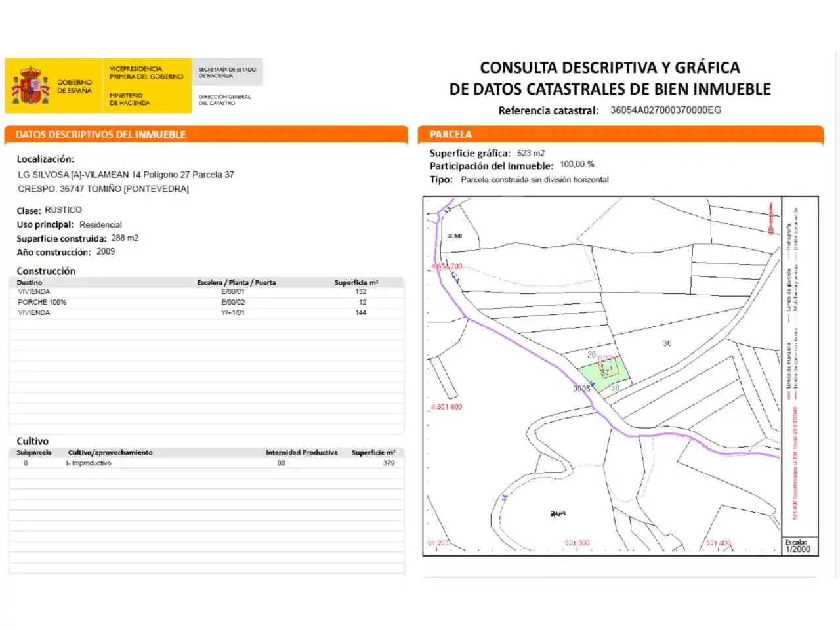840x630 pixels.
Task: Click the graphic surface value '523 m2'
Action: coord(531,153)
